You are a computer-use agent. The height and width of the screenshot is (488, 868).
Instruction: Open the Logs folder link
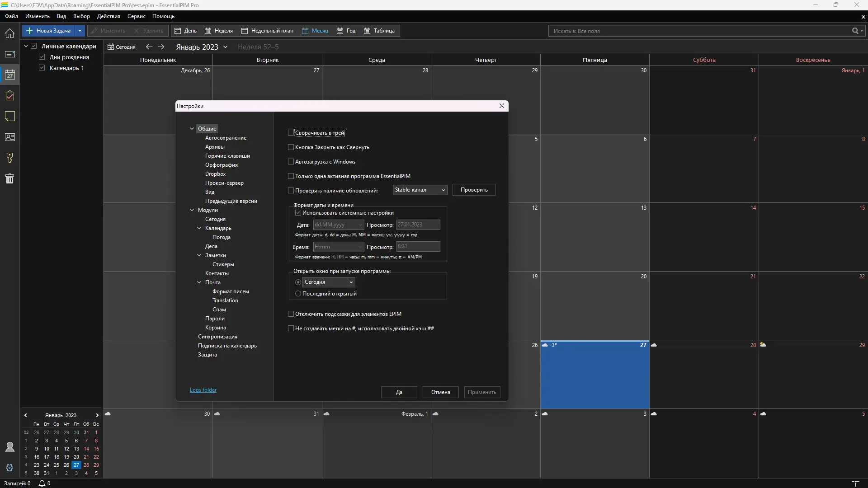[x=203, y=390]
